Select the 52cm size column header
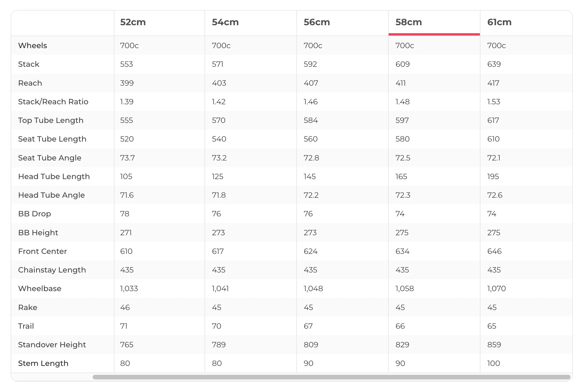Screen dimensions: 580x392 tap(133, 22)
